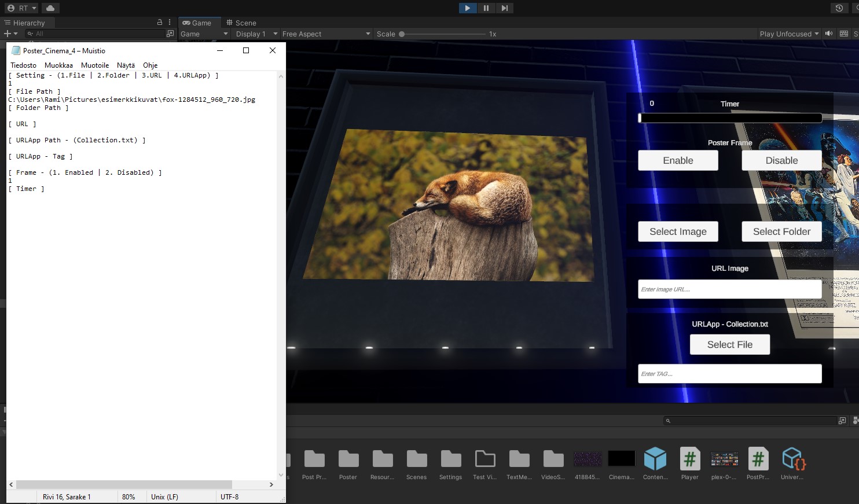Click the Step frame button
This screenshot has width=859, height=504.
(x=504, y=8)
